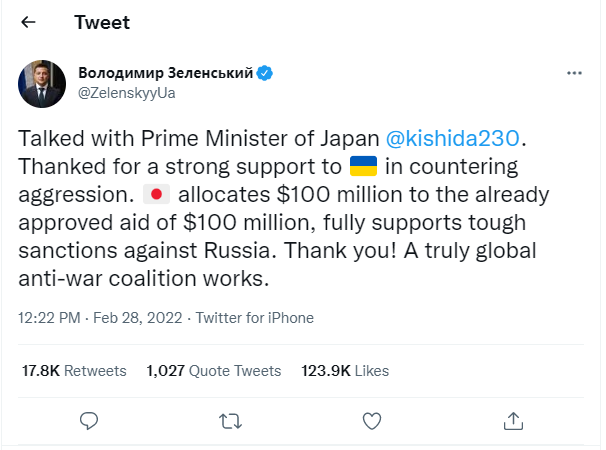Click the Twitter for iPhone source link

point(254,318)
